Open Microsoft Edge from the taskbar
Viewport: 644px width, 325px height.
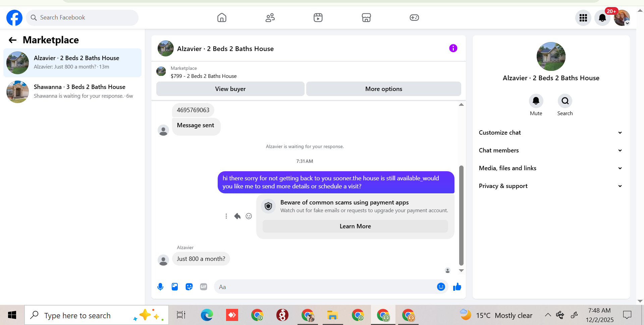tap(207, 315)
